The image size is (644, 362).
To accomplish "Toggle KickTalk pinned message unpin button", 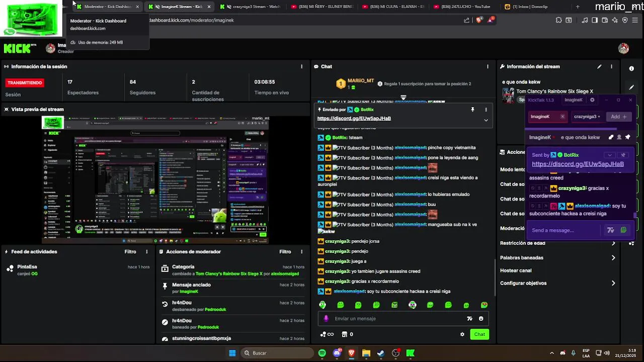I will pos(623,155).
